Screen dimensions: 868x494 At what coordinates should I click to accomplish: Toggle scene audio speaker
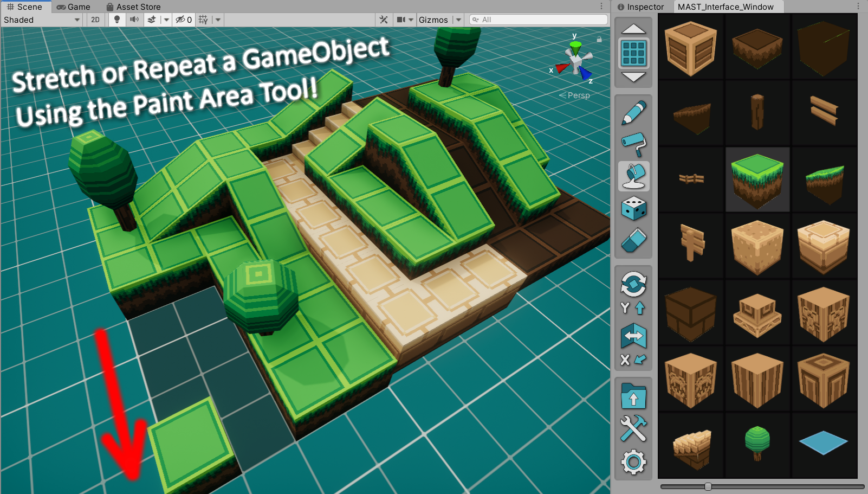coord(134,20)
